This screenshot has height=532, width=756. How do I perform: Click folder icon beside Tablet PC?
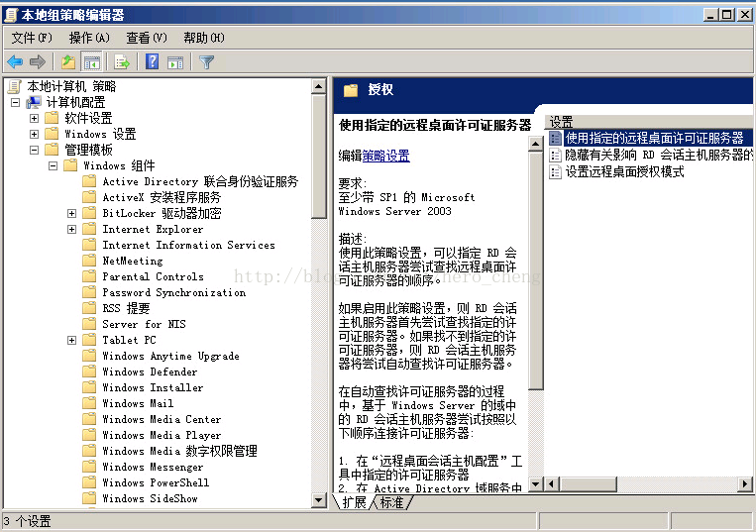[x=89, y=340]
